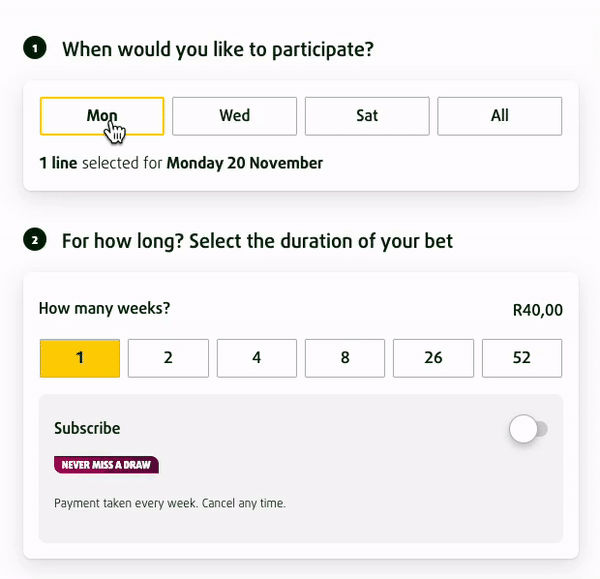This screenshot has width=600, height=579.
Task: Enable the Subscribe toggle switch
Action: click(528, 430)
